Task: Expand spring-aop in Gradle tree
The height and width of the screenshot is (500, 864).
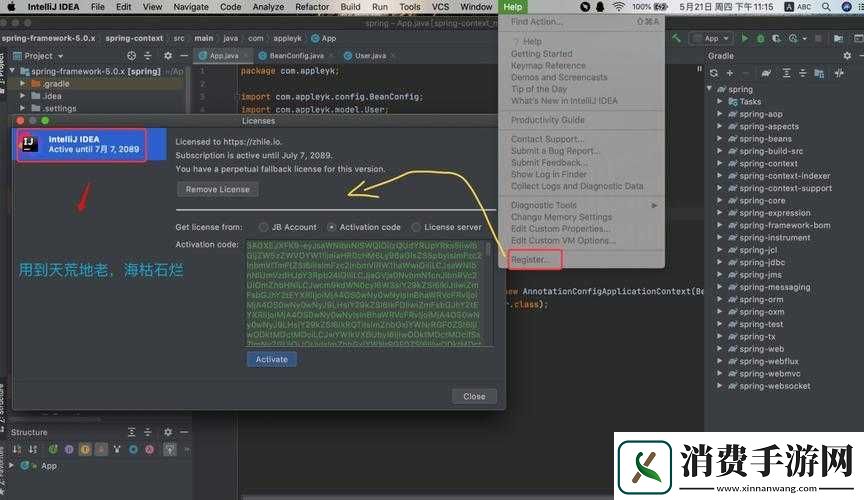Action: 720,114
